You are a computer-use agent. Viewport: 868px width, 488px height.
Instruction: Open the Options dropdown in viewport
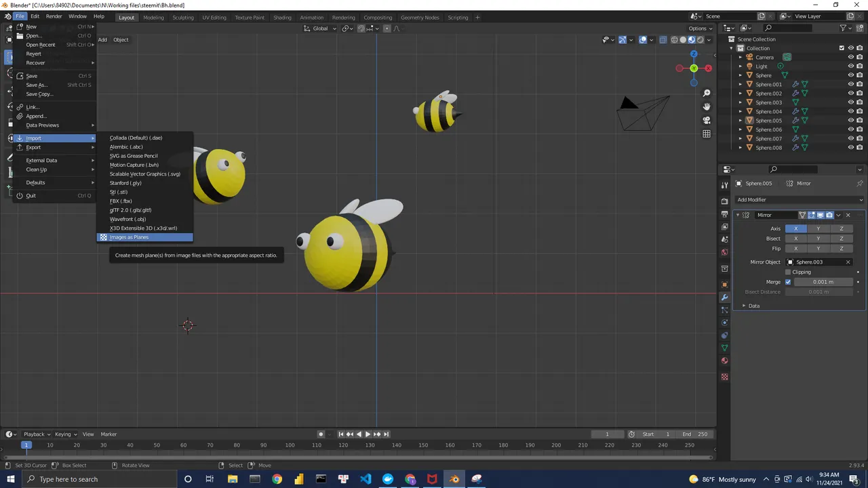[701, 28]
